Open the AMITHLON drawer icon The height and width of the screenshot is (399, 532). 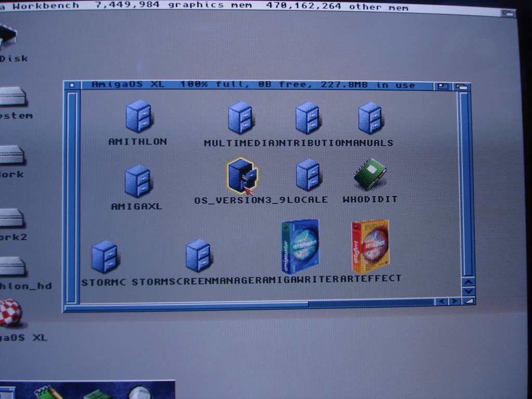pos(139,116)
